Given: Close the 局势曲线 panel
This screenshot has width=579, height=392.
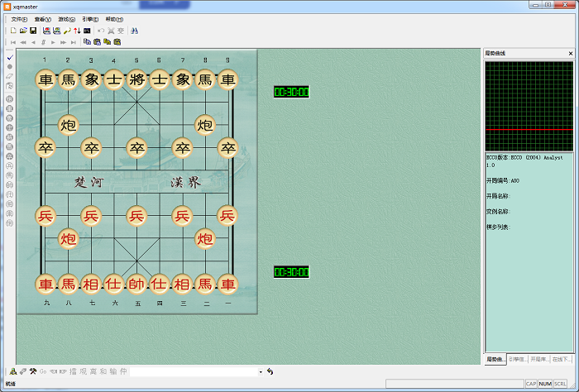Looking at the screenshot, I should click(570, 53).
